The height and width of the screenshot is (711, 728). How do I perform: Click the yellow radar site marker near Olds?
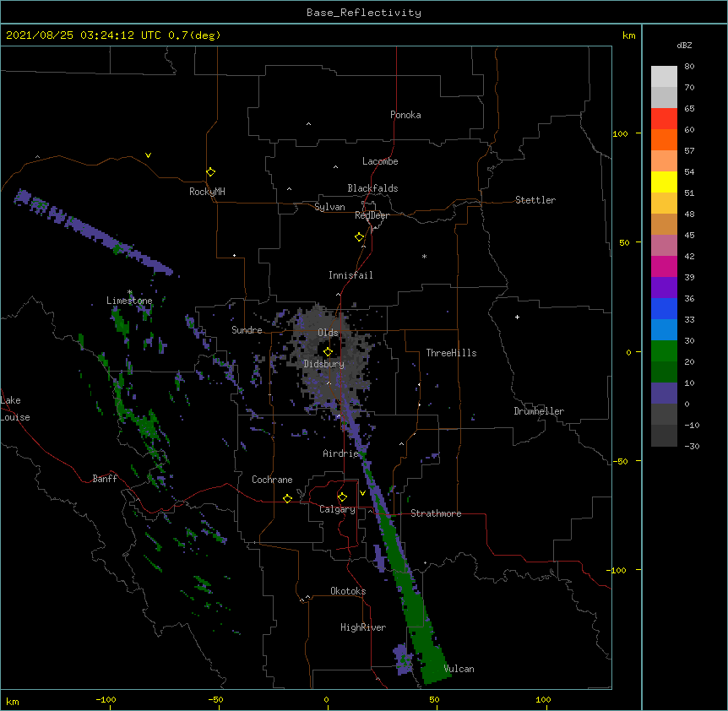pos(328,351)
